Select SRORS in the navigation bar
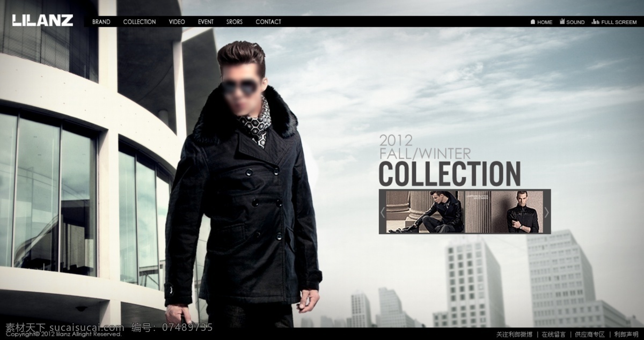The image size is (644, 340). (x=235, y=22)
